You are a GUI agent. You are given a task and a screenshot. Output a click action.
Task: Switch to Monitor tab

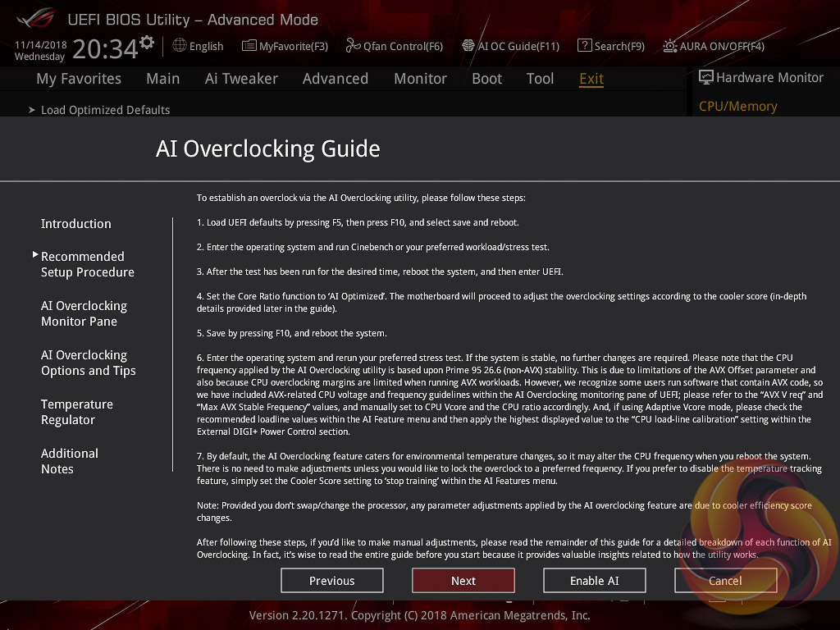tap(420, 79)
